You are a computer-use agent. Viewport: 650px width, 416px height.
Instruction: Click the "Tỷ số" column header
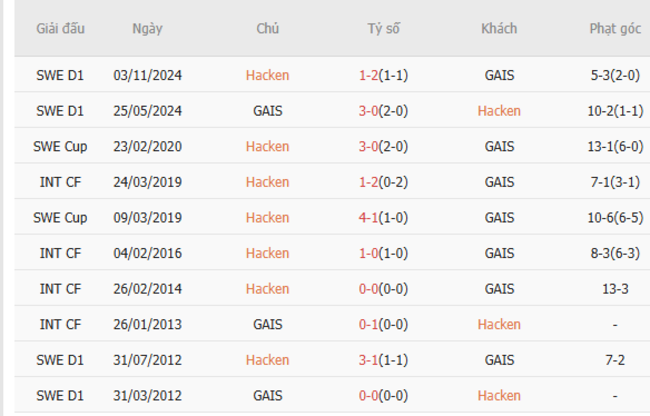tap(383, 29)
